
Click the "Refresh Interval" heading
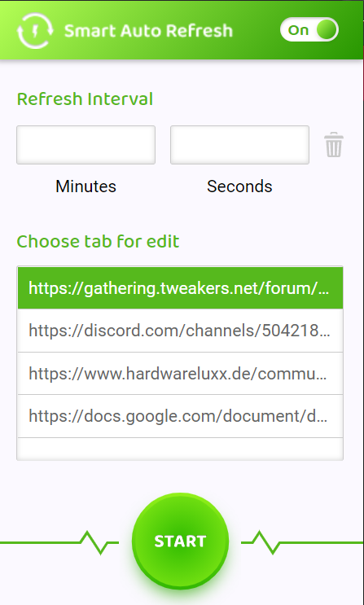(85, 99)
